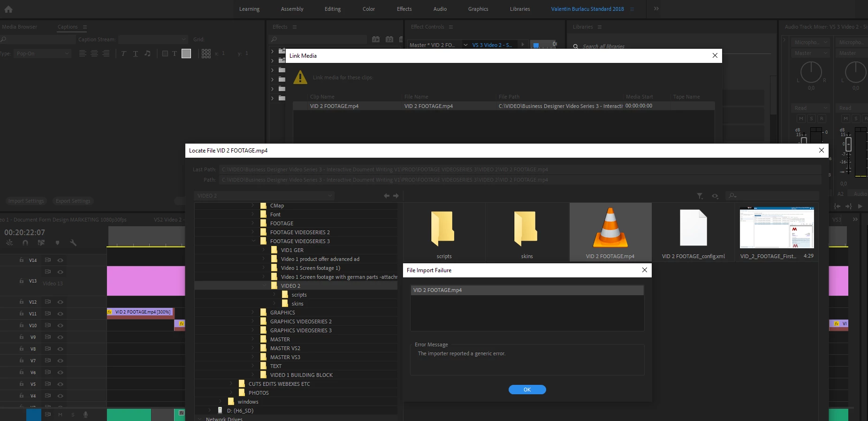The height and width of the screenshot is (421, 868).
Task: Click the forward arrow in Locate File dialog
Action: 396,196
